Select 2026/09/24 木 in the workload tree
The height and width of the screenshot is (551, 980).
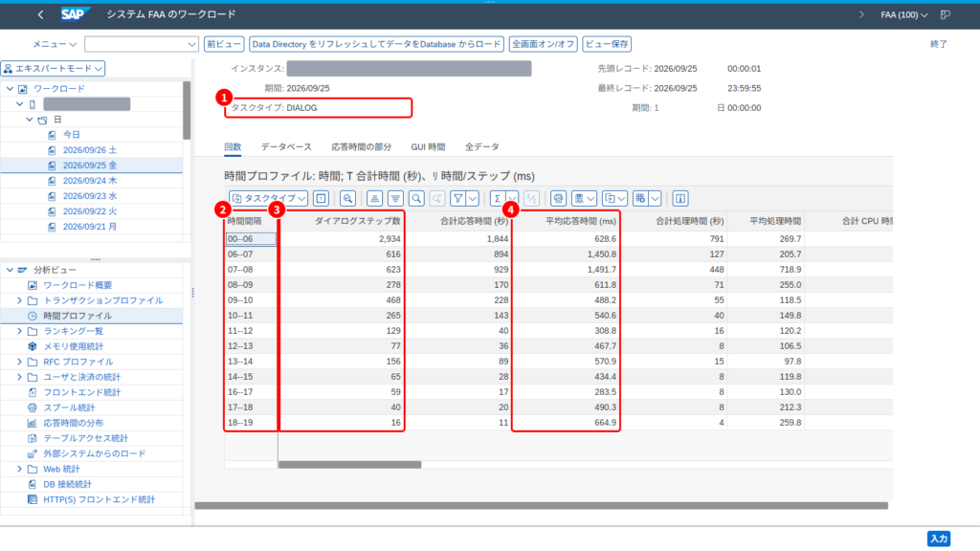point(89,181)
